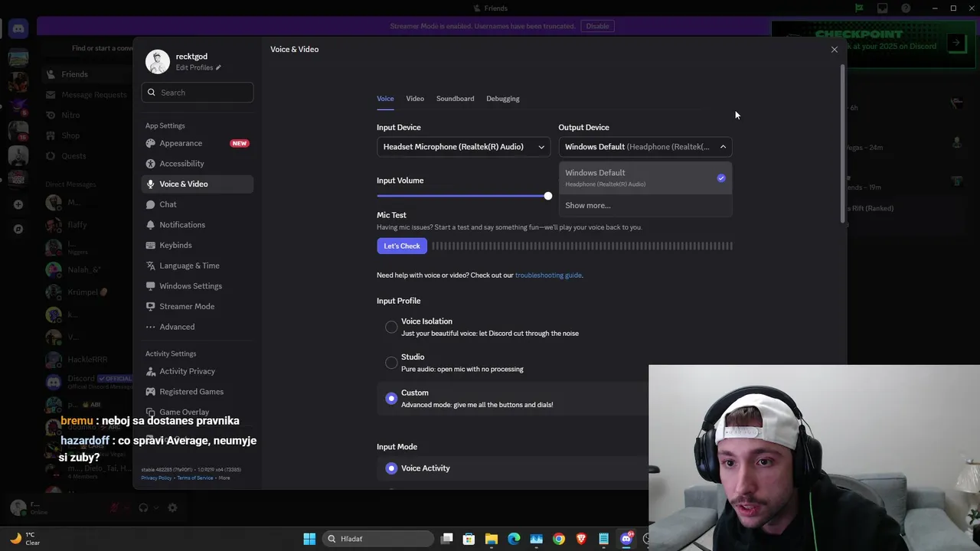Click the weather widget on taskbar
Image resolution: width=980 pixels, height=551 pixels.
click(24, 539)
